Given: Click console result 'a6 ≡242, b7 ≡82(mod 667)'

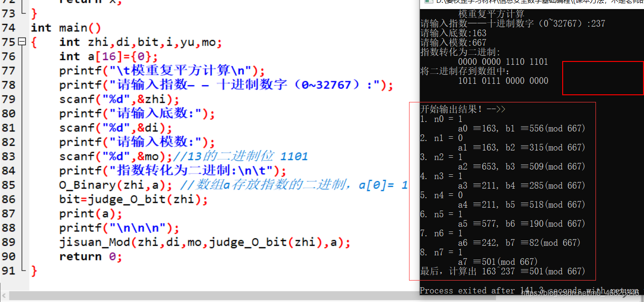Looking at the screenshot, I should (x=519, y=242).
